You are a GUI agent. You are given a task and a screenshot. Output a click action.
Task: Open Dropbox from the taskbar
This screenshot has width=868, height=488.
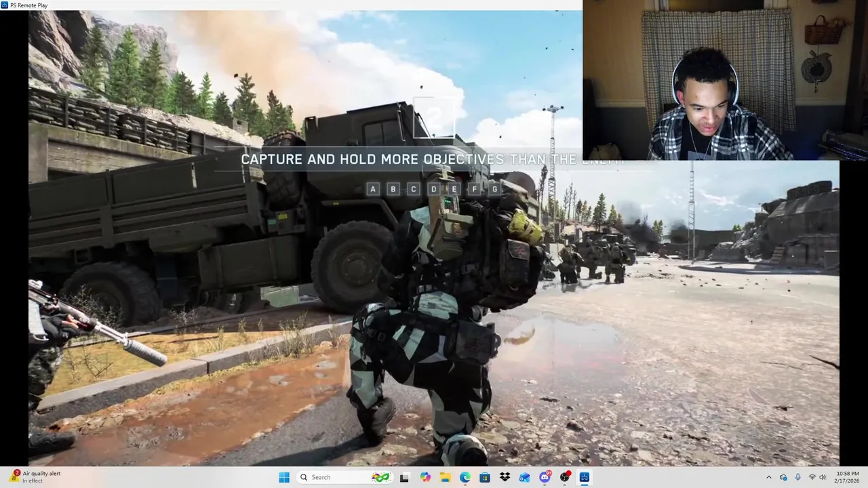(505, 477)
